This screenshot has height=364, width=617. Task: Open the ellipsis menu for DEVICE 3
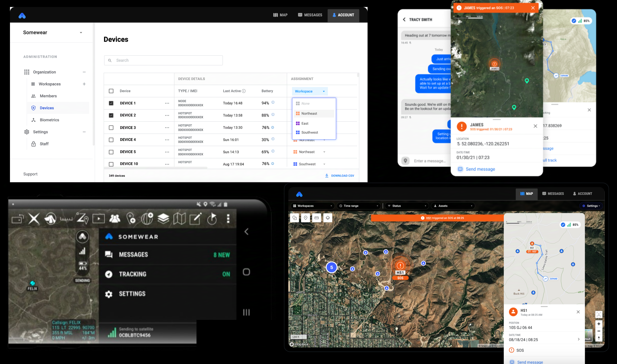point(167,128)
